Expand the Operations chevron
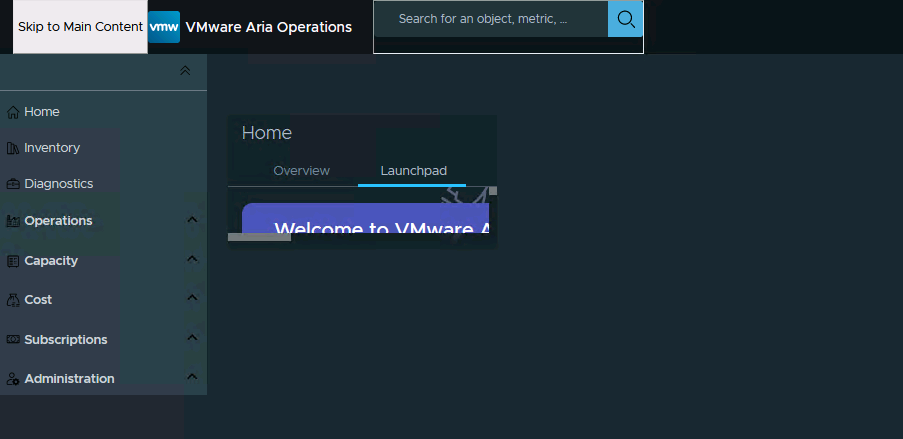The width and height of the screenshot is (903, 439). pos(192,220)
